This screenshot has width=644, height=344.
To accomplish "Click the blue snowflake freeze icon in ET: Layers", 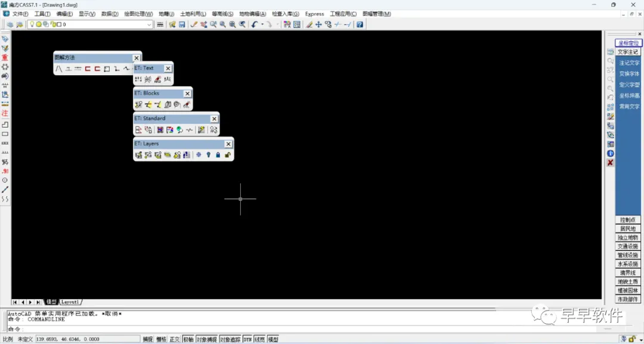I will click(199, 155).
